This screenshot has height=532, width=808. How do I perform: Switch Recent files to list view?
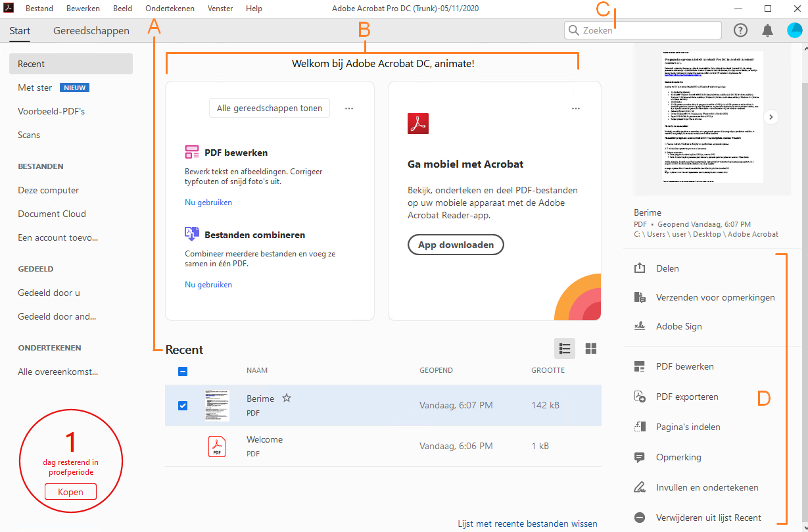pyautogui.click(x=565, y=349)
